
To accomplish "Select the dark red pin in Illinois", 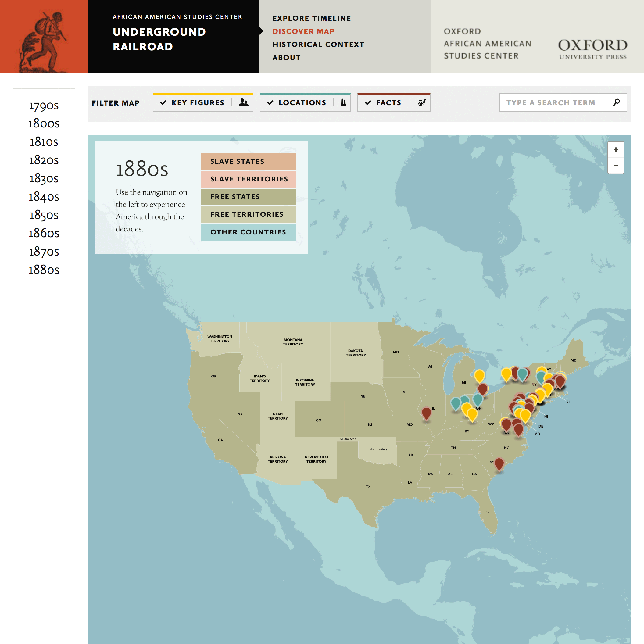I will tap(426, 414).
